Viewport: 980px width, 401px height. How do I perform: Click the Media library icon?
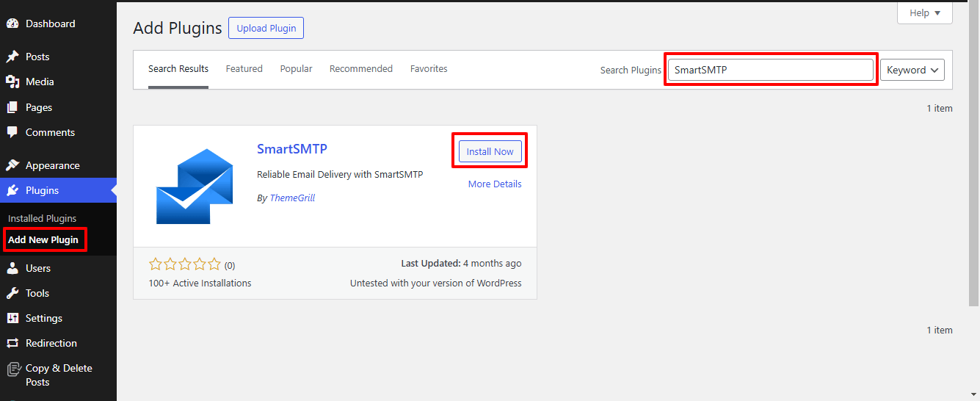pos(12,82)
